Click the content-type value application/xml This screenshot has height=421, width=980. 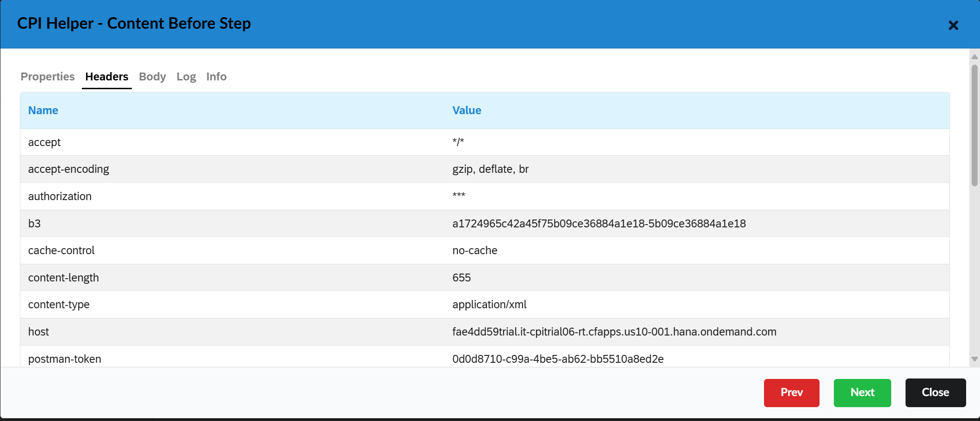[489, 305]
